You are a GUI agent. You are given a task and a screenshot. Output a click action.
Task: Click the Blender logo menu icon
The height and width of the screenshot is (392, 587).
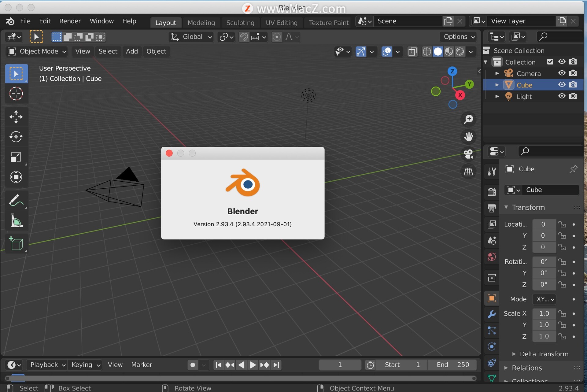(10, 21)
